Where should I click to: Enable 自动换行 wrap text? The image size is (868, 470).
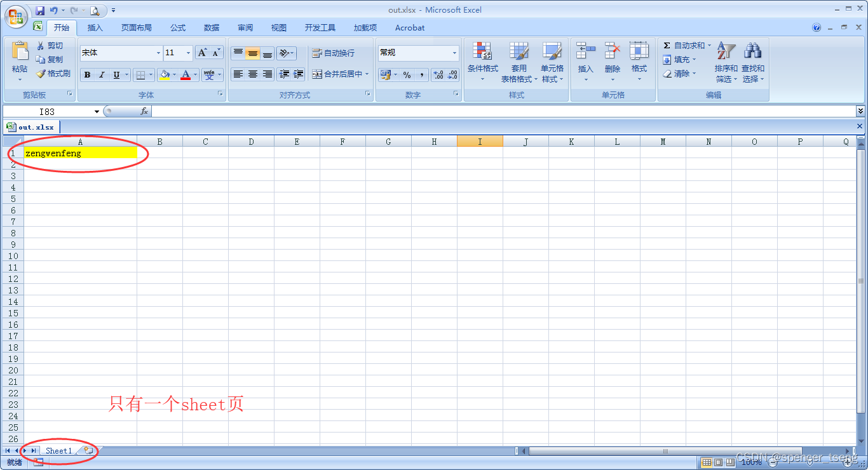334,53
